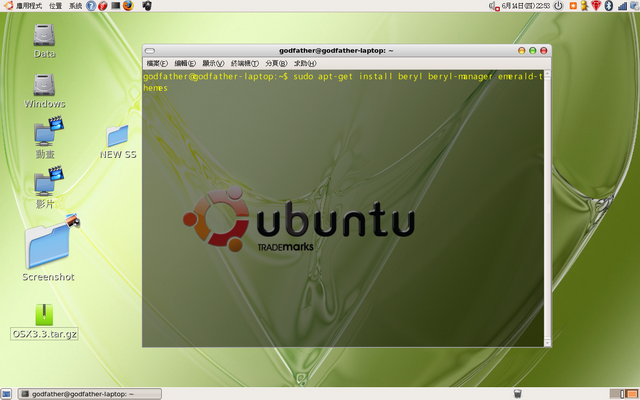The height and width of the screenshot is (400, 640).
Task: Select the OSX3.3.tar.gz archive icon
Action: click(44, 315)
